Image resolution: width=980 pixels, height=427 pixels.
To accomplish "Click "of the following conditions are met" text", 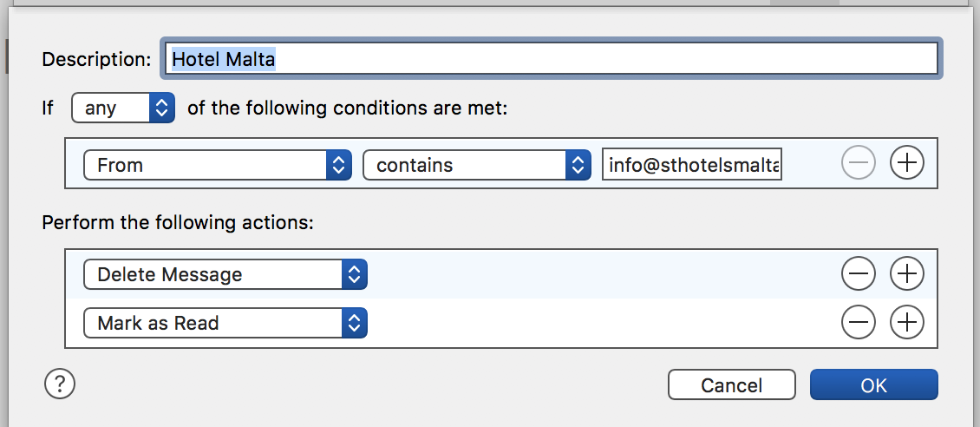I will click(347, 108).
